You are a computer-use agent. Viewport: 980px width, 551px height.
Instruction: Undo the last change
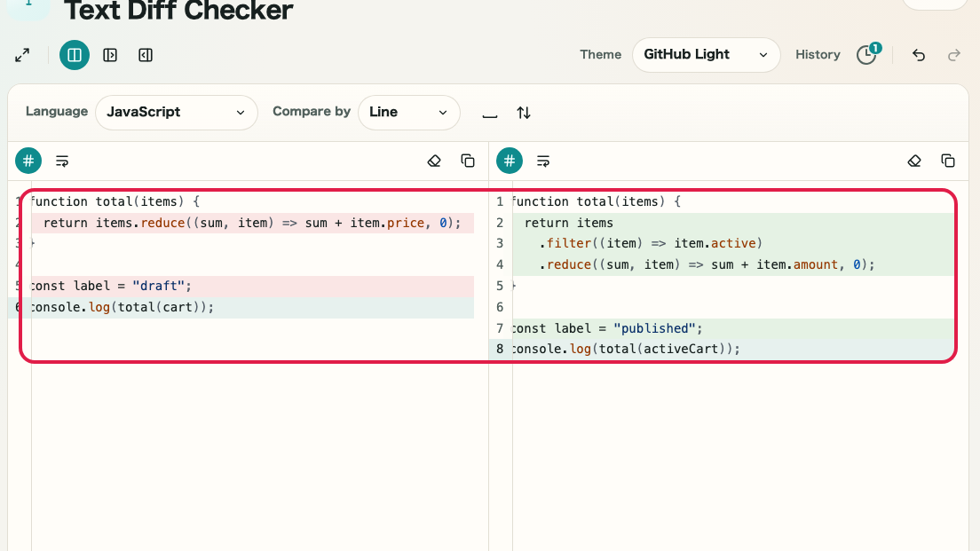[918, 55]
